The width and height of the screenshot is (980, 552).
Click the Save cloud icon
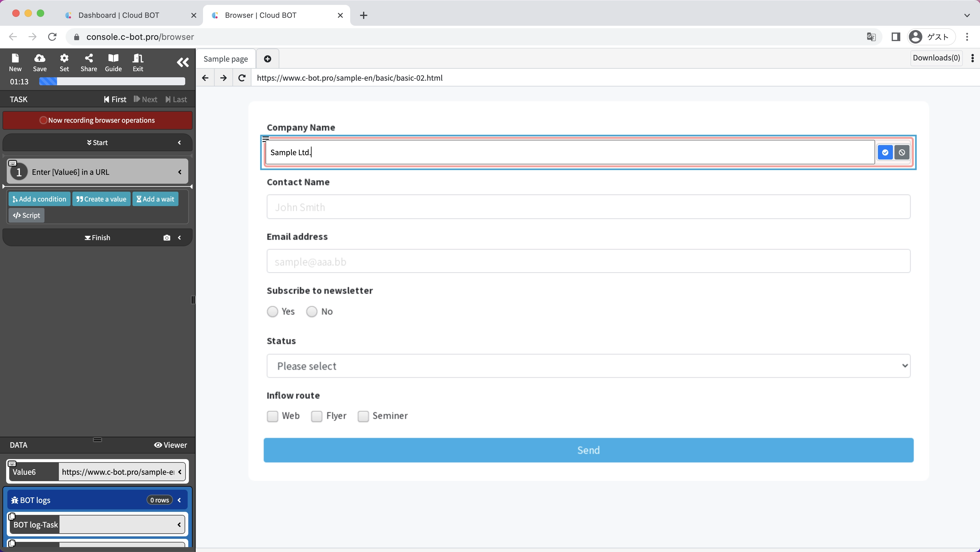(x=40, y=62)
